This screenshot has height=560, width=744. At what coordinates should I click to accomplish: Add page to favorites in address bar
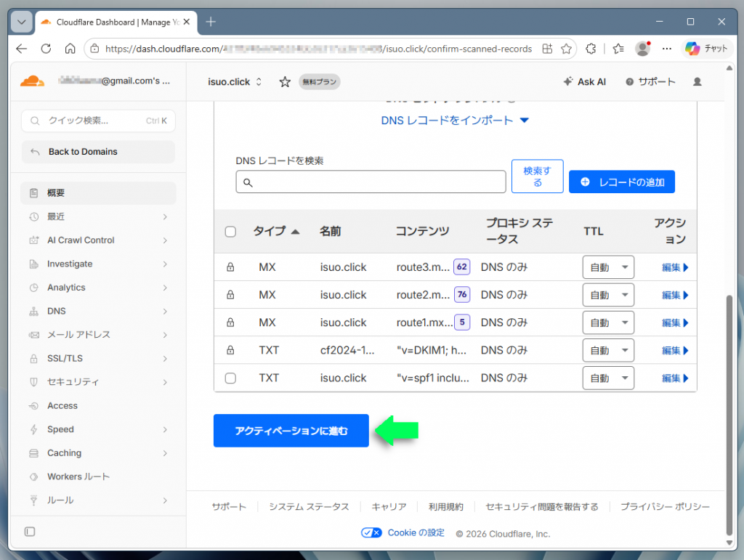(566, 49)
